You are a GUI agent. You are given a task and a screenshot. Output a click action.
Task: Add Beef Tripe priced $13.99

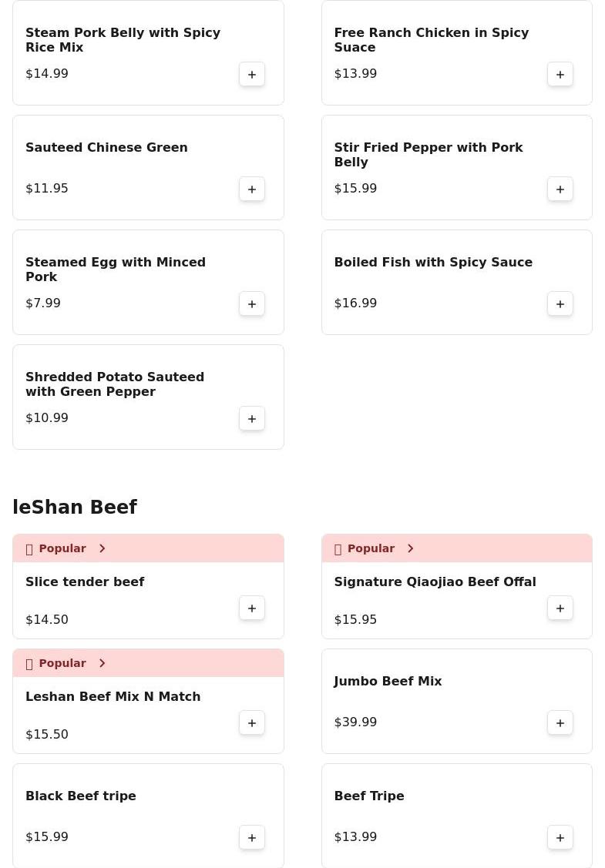(560, 838)
